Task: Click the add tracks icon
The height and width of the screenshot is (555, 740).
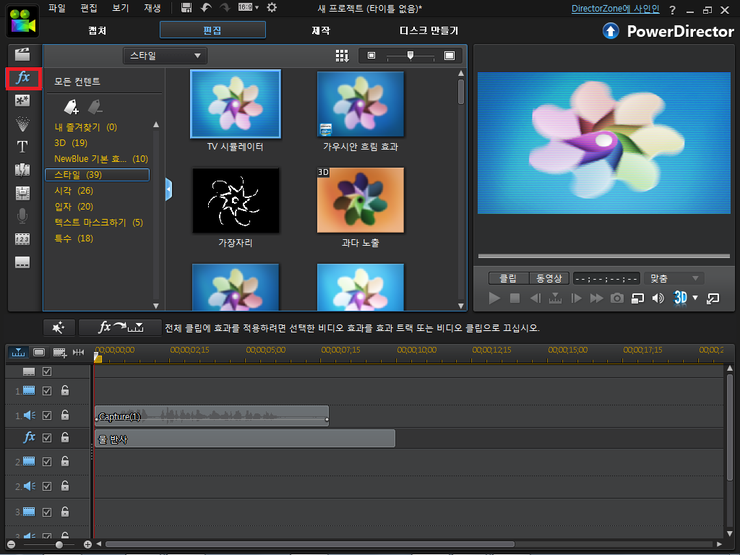Action: click(x=59, y=352)
